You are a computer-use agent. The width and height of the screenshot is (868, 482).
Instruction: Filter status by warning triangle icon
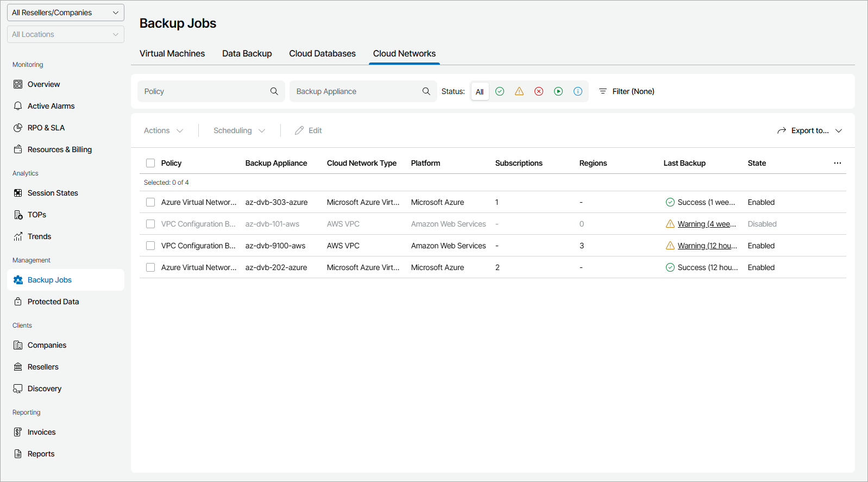click(519, 91)
